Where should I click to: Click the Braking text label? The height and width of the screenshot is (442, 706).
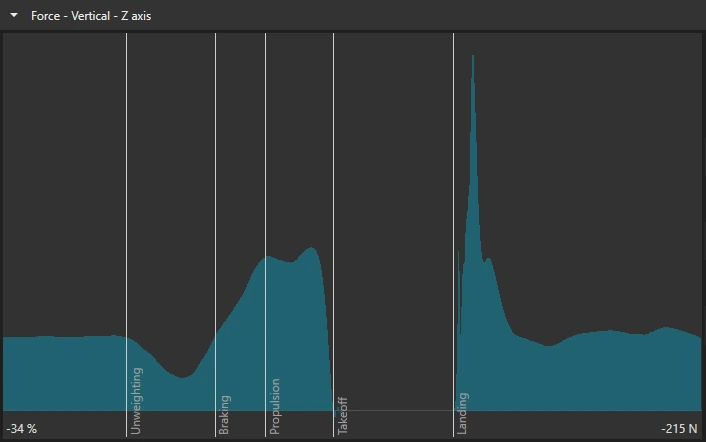(x=224, y=415)
